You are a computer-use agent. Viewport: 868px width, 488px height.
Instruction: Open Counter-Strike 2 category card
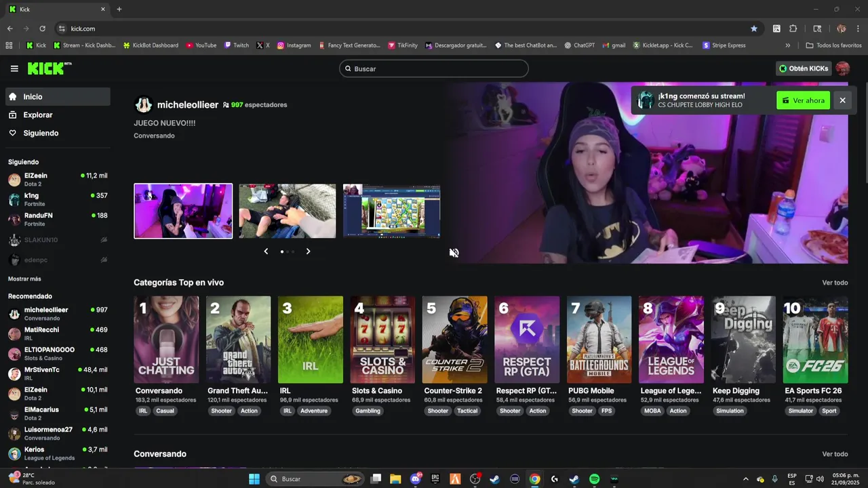click(x=454, y=340)
